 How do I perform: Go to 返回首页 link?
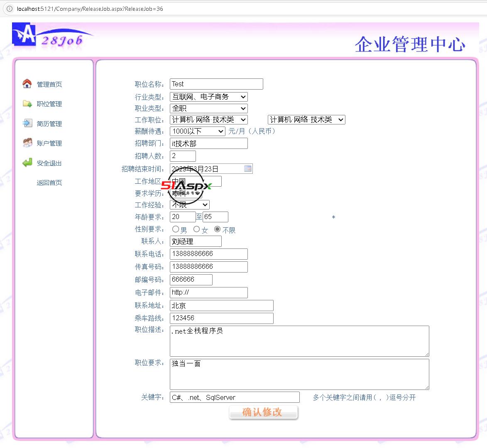[x=49, y=183]
